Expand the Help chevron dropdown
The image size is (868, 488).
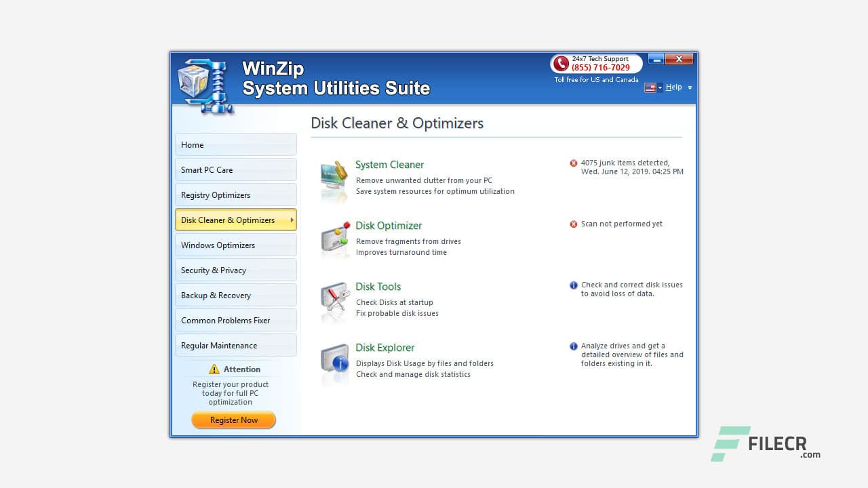click(x=690, y=87)
